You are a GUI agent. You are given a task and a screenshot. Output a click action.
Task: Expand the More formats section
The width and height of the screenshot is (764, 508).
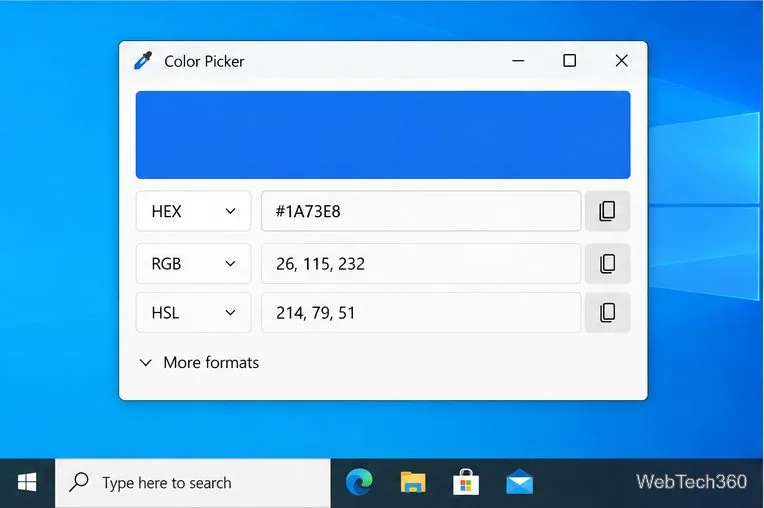pos(199,362)
